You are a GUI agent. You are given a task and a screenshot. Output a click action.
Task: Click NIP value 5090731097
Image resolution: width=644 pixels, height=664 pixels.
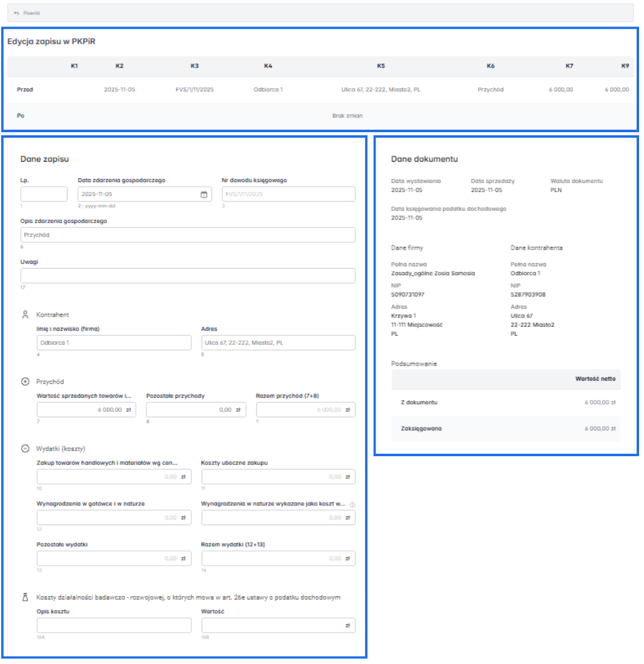pyautogui.click(x=407, y=294)
